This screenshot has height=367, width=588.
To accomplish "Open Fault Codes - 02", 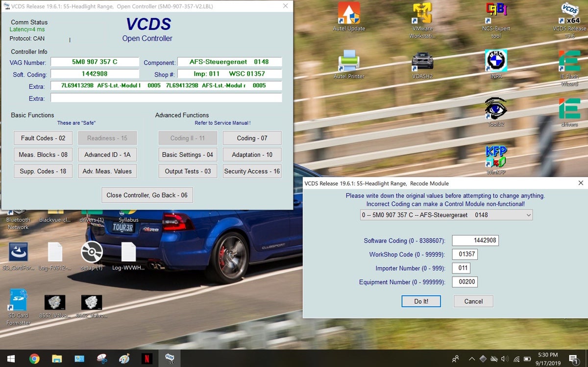I will pyautogui.click(x=43, y=138).
